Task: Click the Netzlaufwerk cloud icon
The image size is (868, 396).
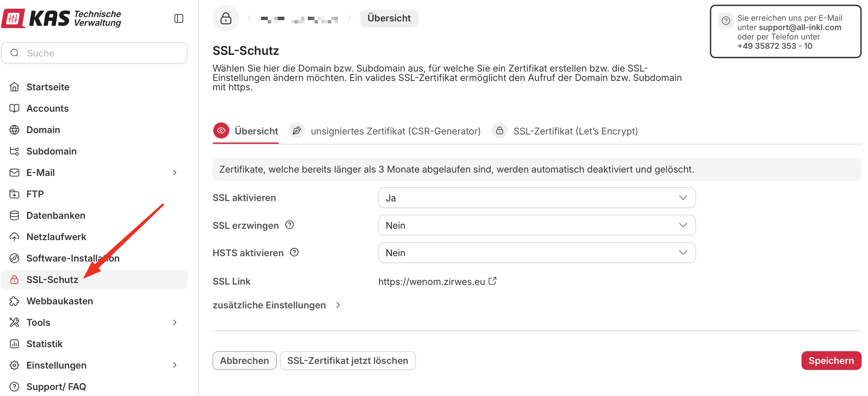Action: (14, 236)
